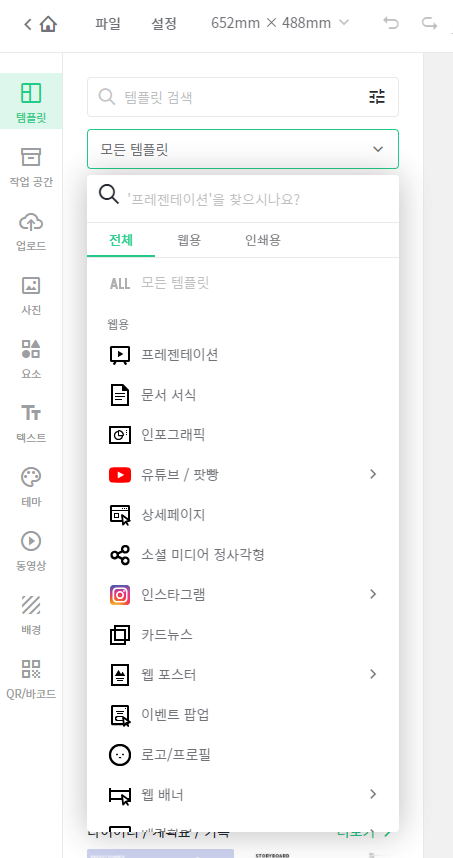
Task: Click the magnifier icon in category search
Action: tap(108, 194)
